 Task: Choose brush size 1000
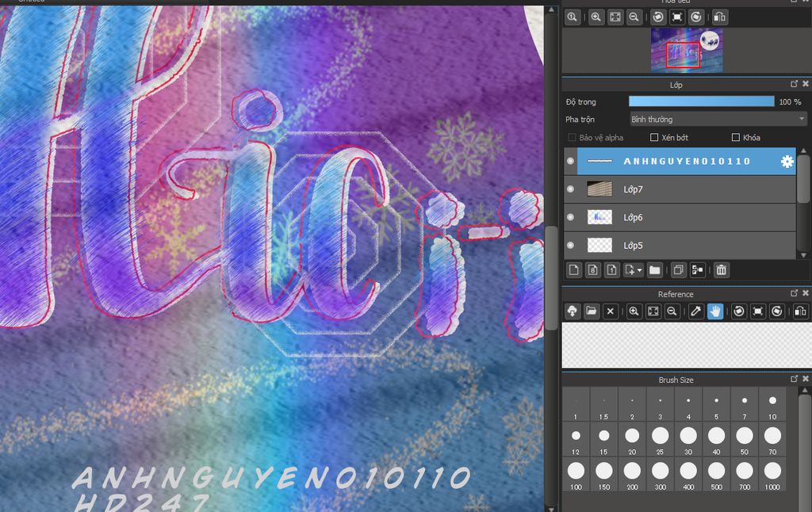[x=772, y=475]
